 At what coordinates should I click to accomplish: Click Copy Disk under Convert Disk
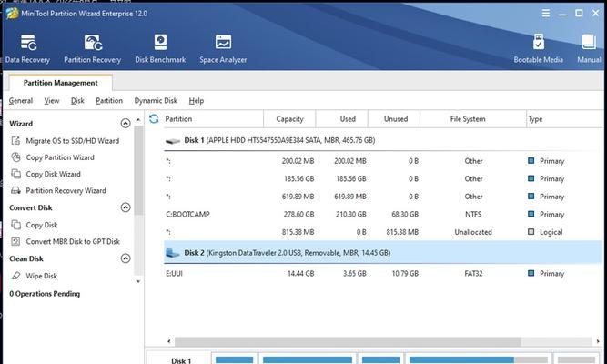42,225
